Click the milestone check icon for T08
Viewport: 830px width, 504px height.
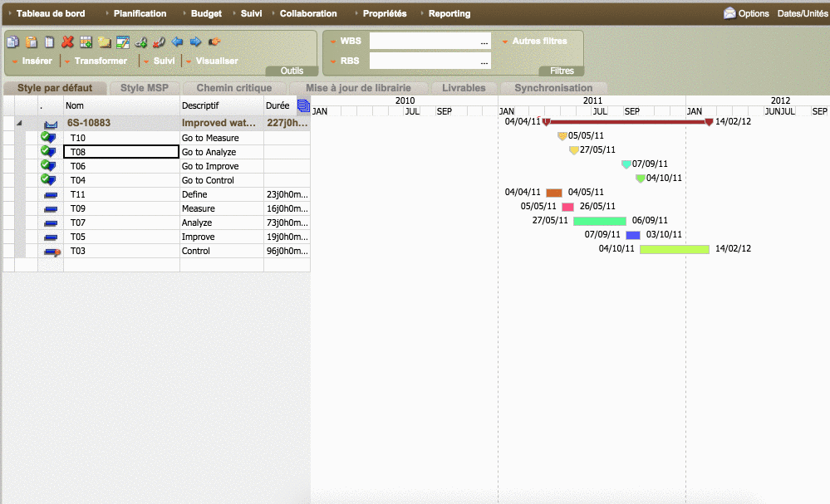tap(48, 151)
